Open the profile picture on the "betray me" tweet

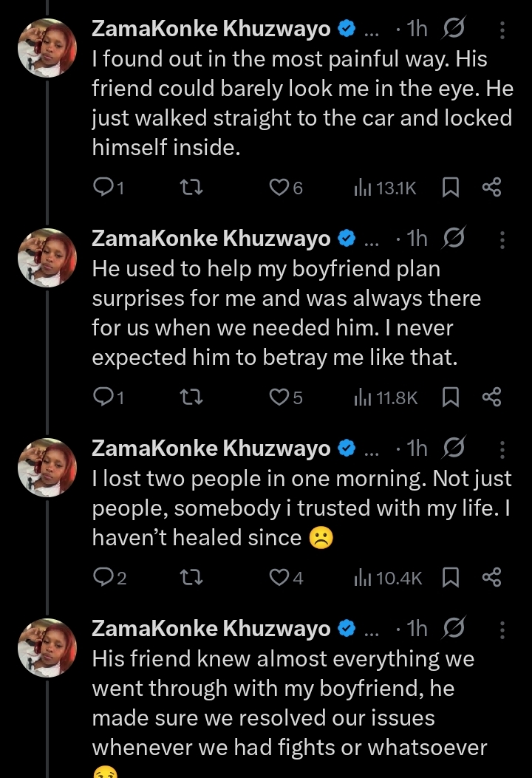pos(47,257)
